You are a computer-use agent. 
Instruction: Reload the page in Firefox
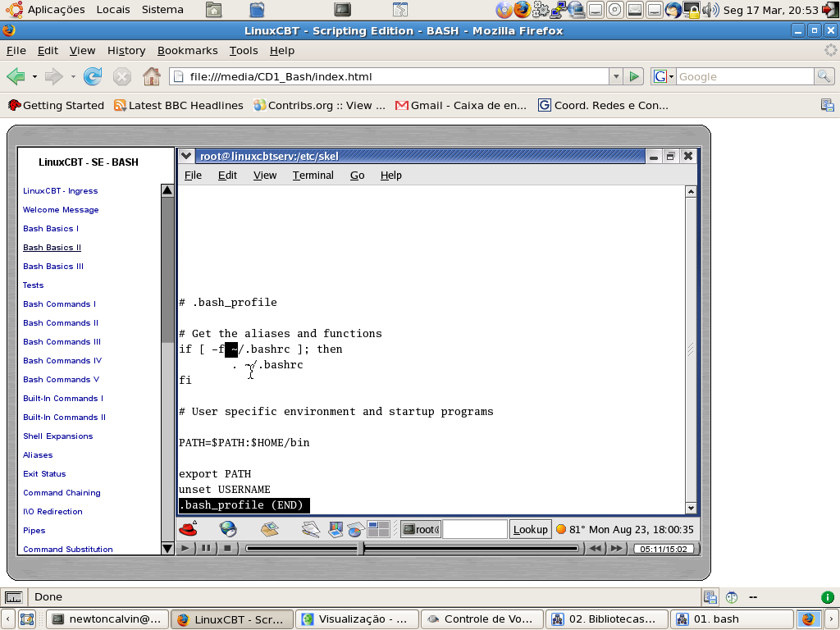click(x=93, y=77)
